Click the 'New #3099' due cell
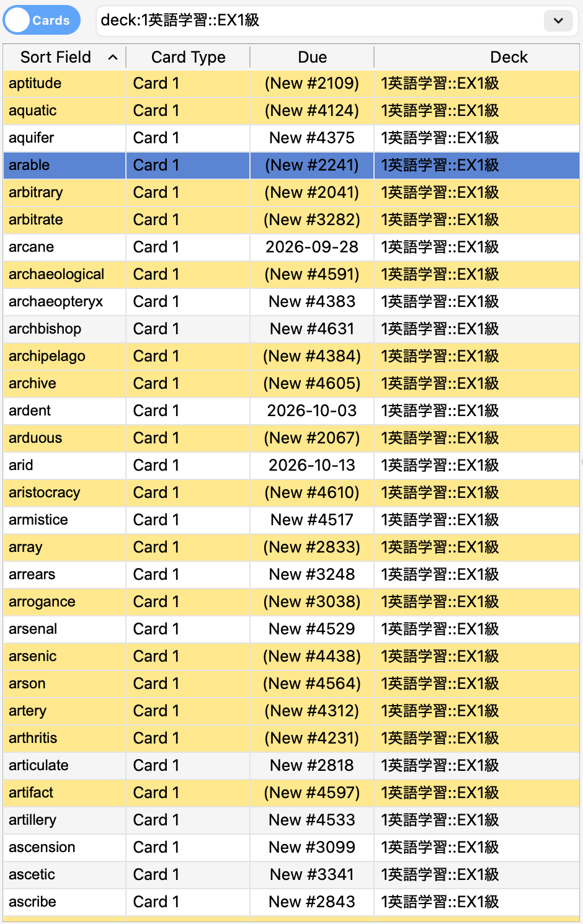Viewport: 583px width, 924px height. 312,847
